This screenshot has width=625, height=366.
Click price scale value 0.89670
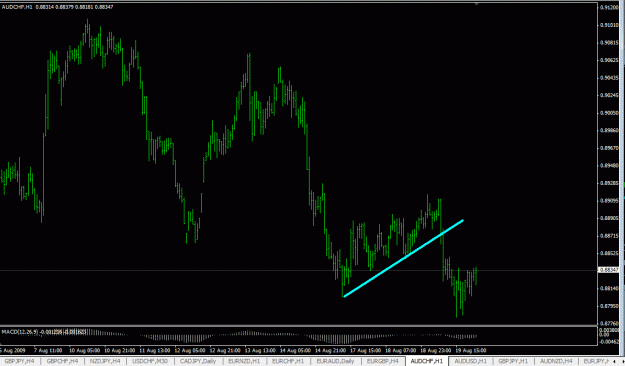[609, 148]
